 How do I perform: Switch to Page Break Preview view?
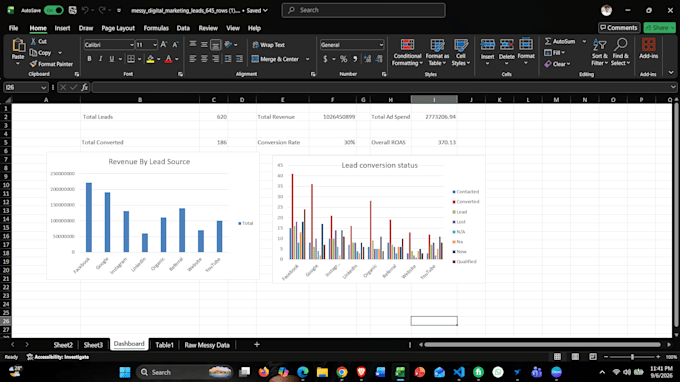point(593,357)
